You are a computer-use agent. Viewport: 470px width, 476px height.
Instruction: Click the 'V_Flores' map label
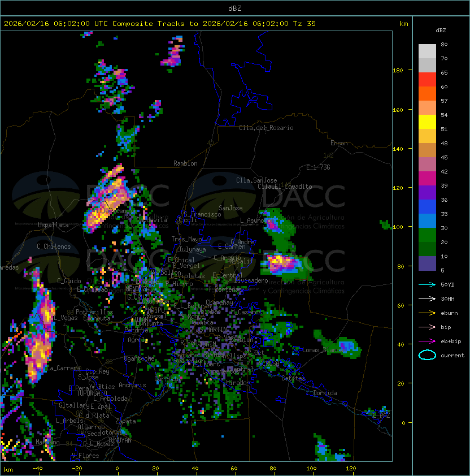(85, 456)
